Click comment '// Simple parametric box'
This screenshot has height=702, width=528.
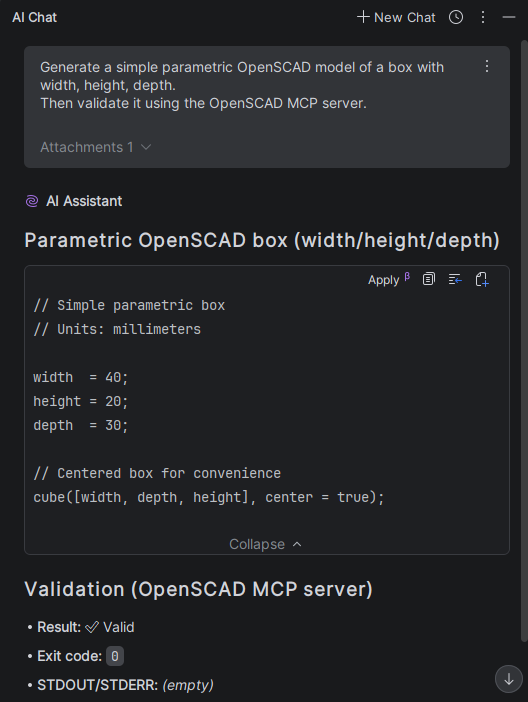[129, 305]
